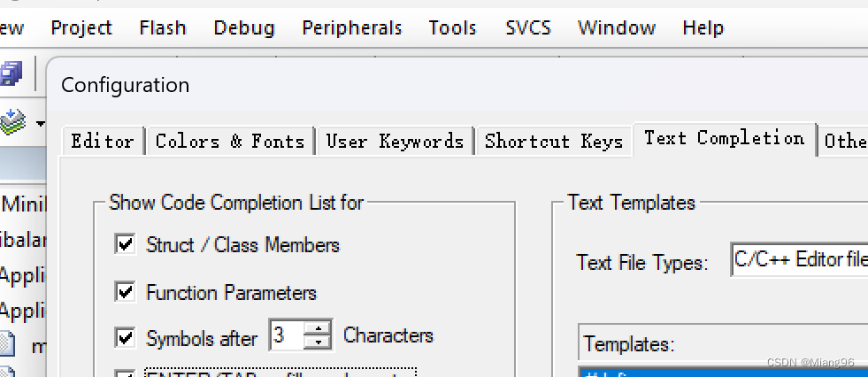The width and height of the screenshot is (868, 377).
Task: Click the Manage Run-Time Environment stack icon
Action: pos(12,122)
